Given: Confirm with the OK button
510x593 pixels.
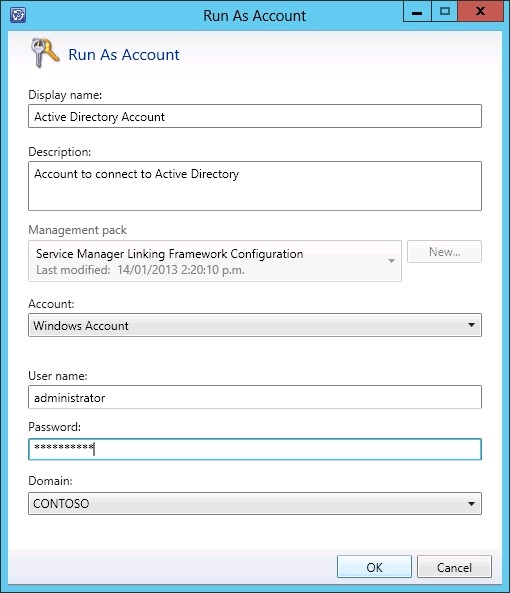Looking at the screenshot, I should tap(374, 567).
